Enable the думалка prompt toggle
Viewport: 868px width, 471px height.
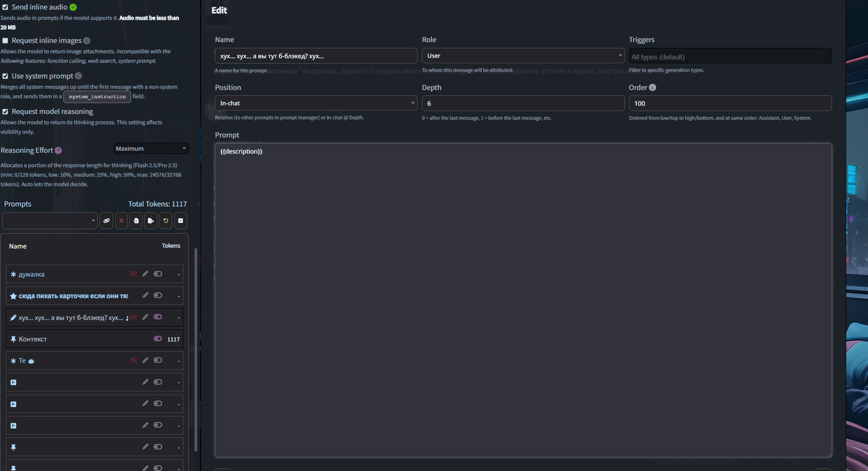click(x=158, y=274)
